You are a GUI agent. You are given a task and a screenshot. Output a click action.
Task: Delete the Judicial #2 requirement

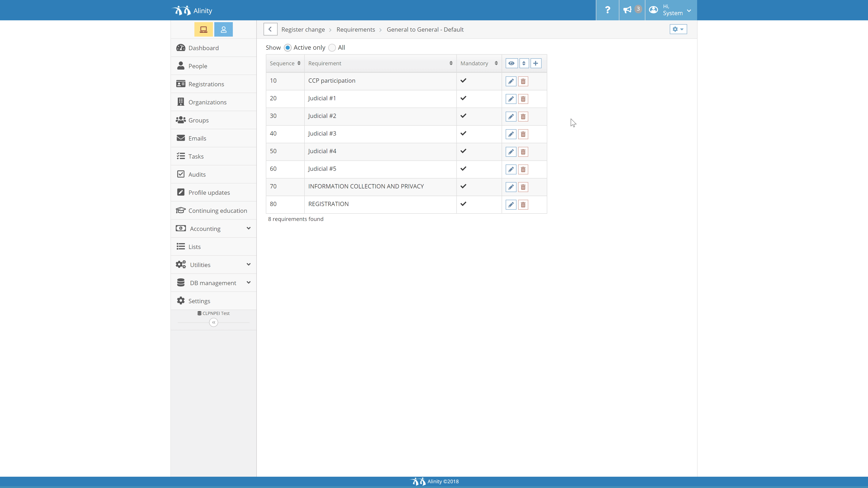(523, 117)
